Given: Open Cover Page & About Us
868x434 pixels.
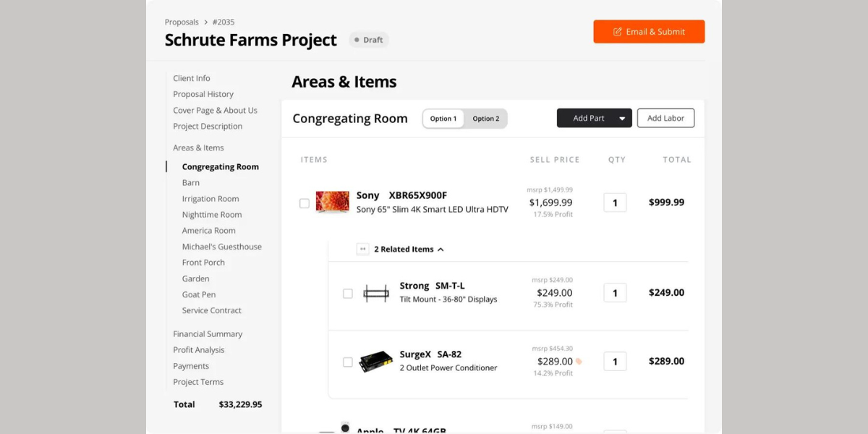Looking at the screenshot, I should [215, 110].
